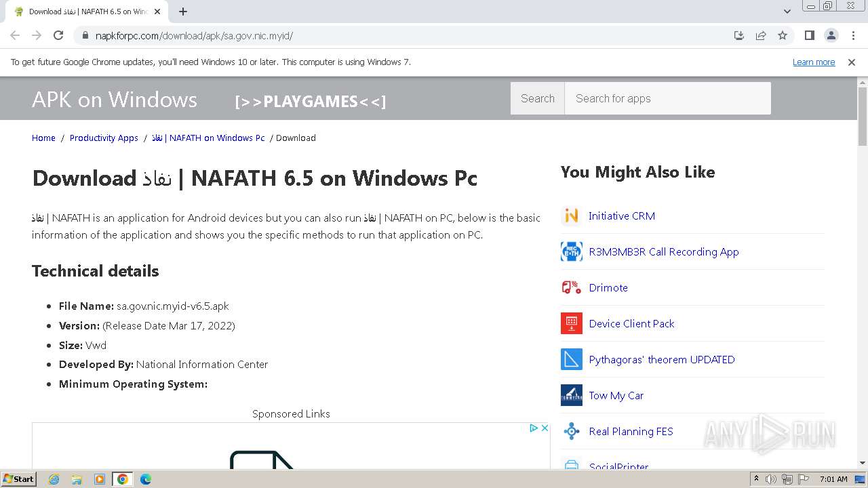Click Pythagoras' theorem UPDATED app icon
The image size is (868, 488).
pyautogui.click(x=572, y=360)
